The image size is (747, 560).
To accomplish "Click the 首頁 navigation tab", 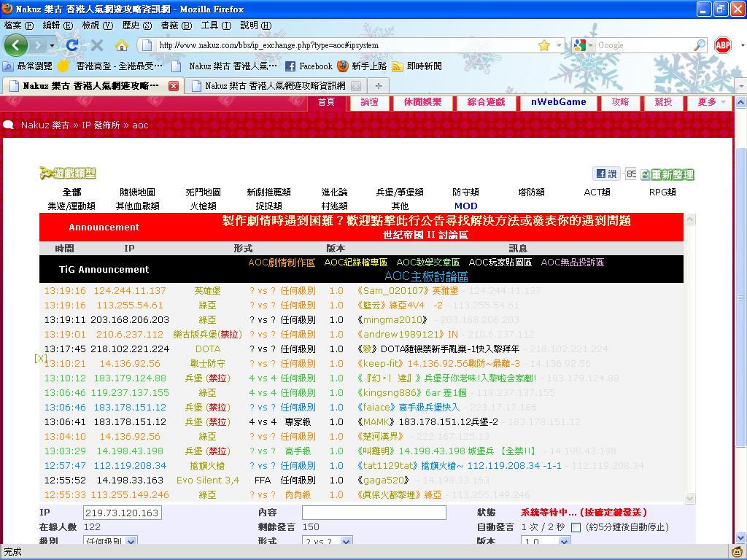I will 326,102.
